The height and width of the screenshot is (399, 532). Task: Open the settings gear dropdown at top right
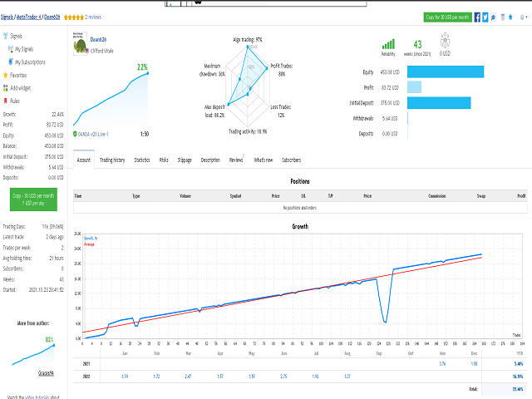tap(524, 17)
